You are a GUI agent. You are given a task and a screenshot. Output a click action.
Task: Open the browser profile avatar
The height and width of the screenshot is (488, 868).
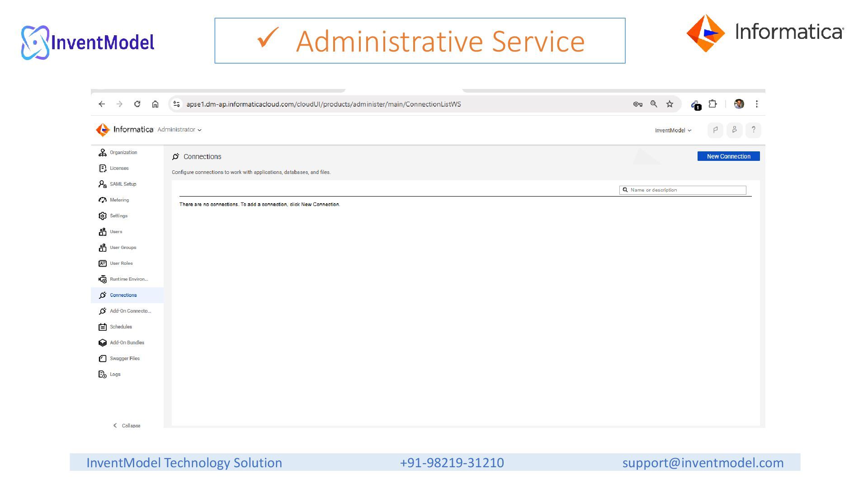coord(739,104)
